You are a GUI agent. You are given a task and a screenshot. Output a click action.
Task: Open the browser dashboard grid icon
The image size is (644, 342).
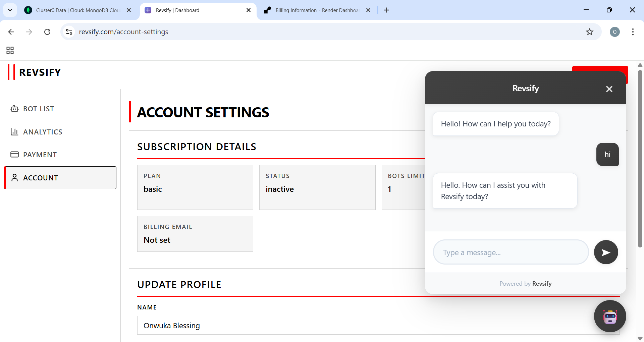point(10,50)
